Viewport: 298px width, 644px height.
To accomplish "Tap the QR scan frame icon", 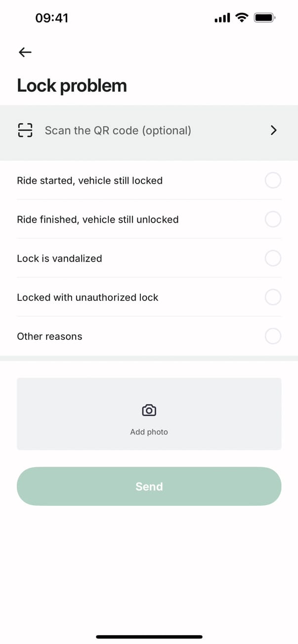I will pos(25,130).
